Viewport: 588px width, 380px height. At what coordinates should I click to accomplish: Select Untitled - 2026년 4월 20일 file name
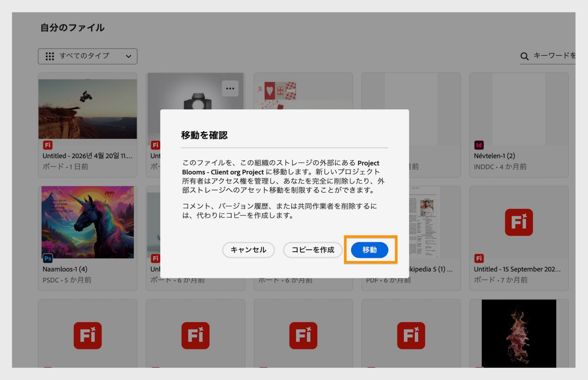(88, 156)
